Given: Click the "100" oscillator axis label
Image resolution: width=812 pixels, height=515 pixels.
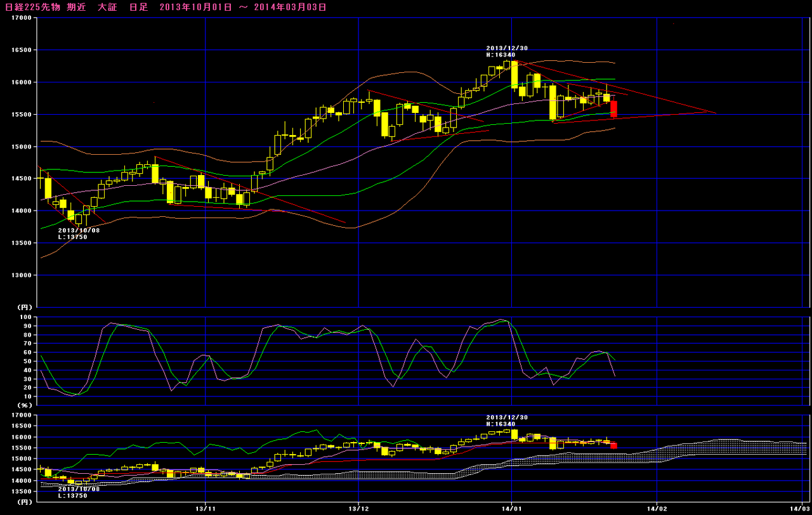Looking at the screenshot, I should [26, 316].
